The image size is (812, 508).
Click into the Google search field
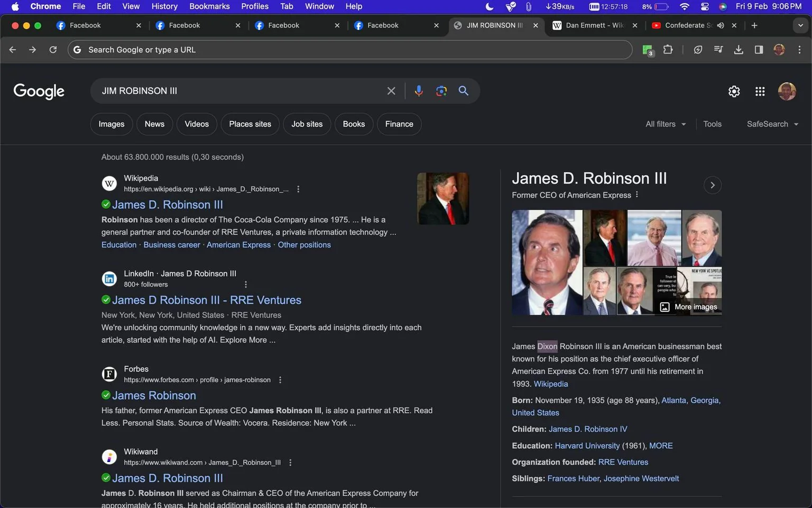(x=241, y=91)
